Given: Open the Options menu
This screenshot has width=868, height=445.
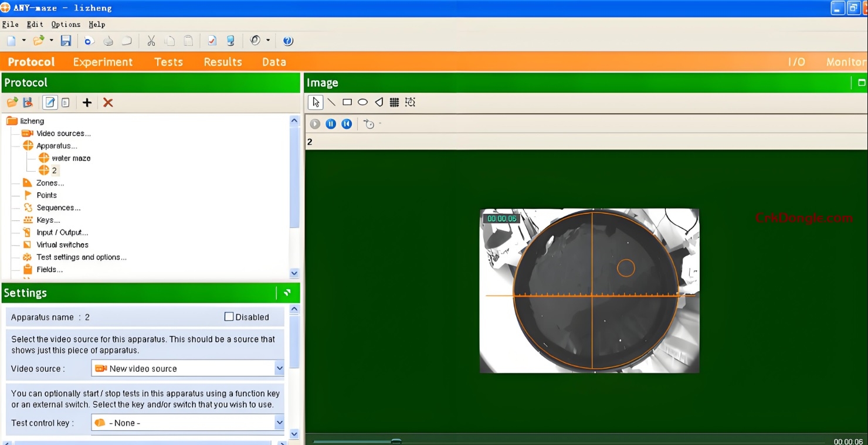Looking at the screenshot, I should click(65, 25).
